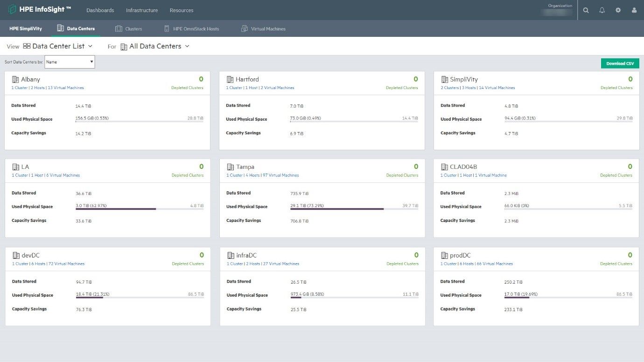Image resolution: width=644 pixels, height=362 pixels.
Task: Click the building icon beside Hartford
Action: (x=230, y=79)
